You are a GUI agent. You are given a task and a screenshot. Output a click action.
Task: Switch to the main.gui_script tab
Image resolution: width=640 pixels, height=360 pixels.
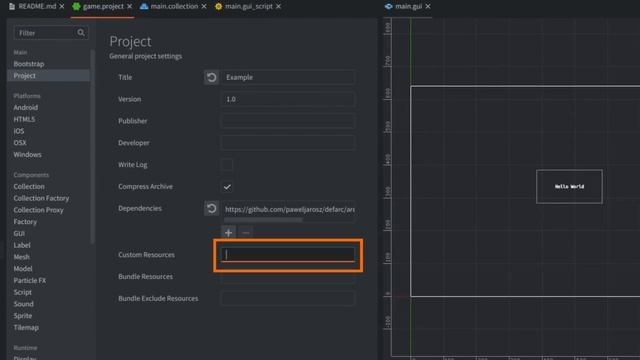coord(249,7)
